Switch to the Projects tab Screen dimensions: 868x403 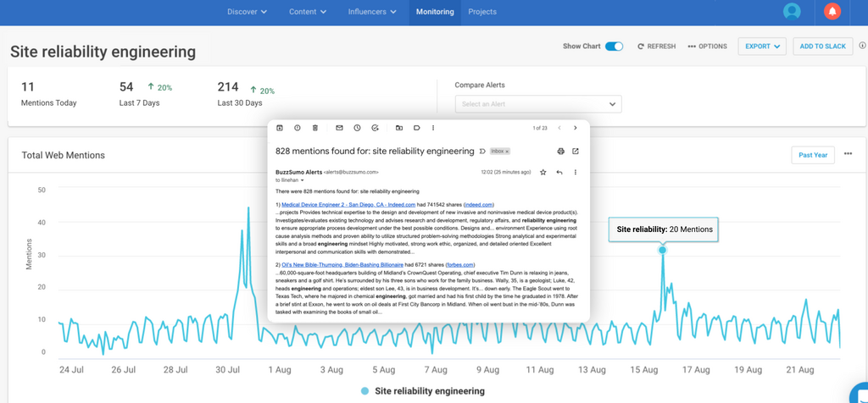tap(482, 12)
